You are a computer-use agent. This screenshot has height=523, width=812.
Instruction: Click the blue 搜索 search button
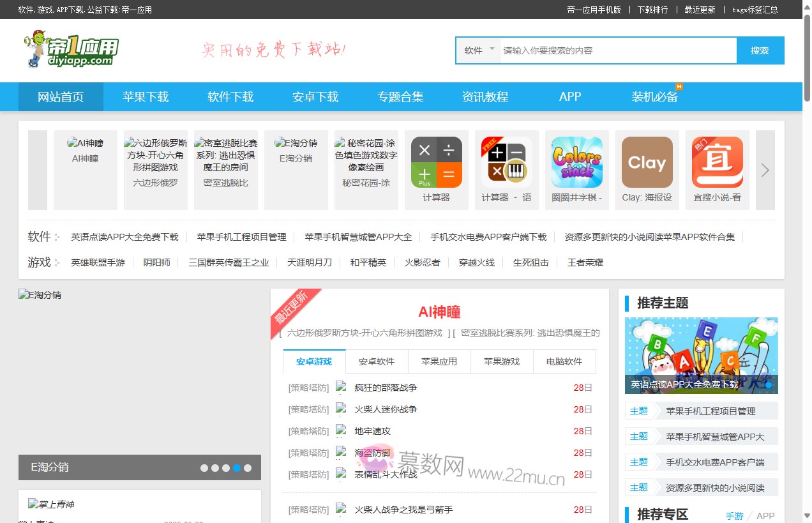pyautogui.click(x=760, y=50)
